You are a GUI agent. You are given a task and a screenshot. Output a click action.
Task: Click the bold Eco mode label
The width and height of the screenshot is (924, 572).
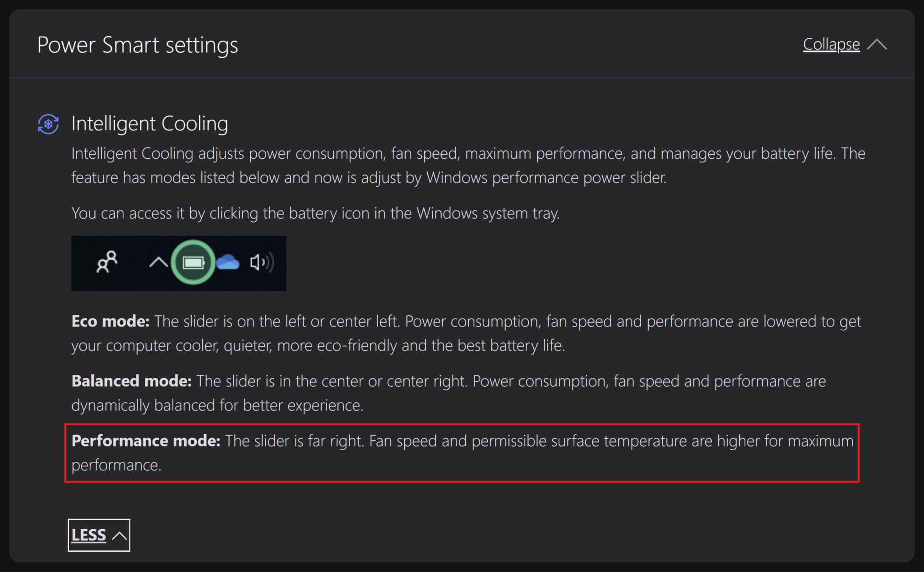click(111, 321)
